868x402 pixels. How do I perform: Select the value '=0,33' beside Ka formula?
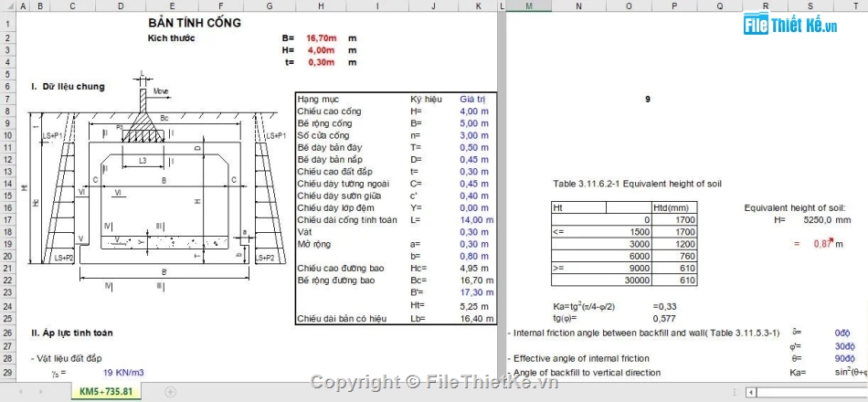point(665,307)
